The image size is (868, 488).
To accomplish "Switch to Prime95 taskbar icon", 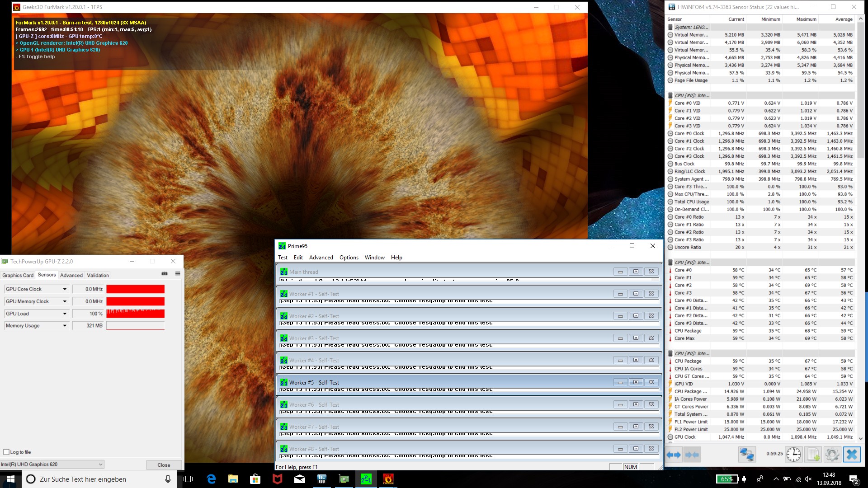I will pos(366,479).
